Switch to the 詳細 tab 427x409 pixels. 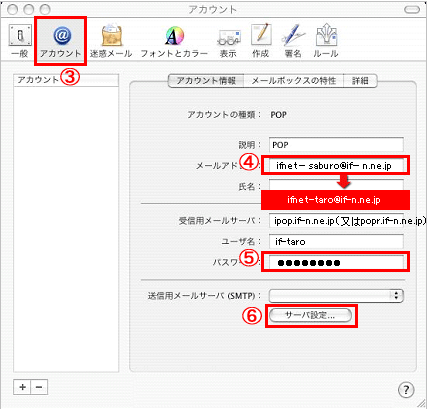point(360,81)
